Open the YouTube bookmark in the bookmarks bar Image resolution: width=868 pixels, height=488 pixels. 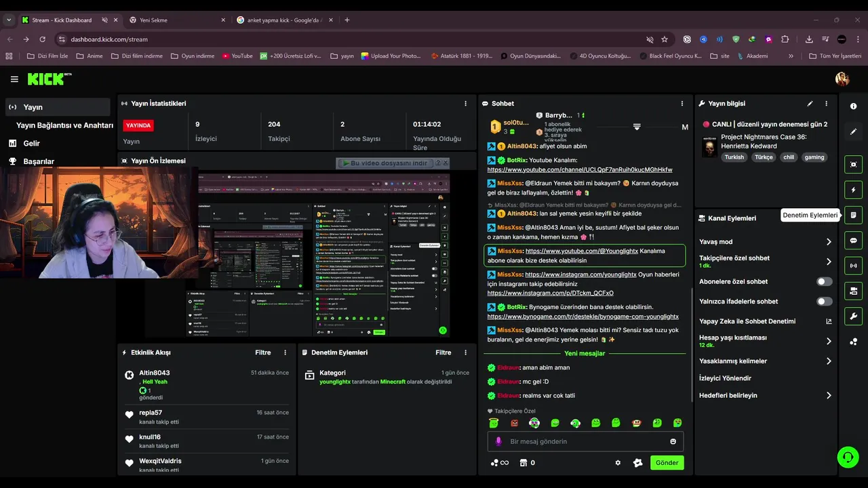tap(237, 56)
